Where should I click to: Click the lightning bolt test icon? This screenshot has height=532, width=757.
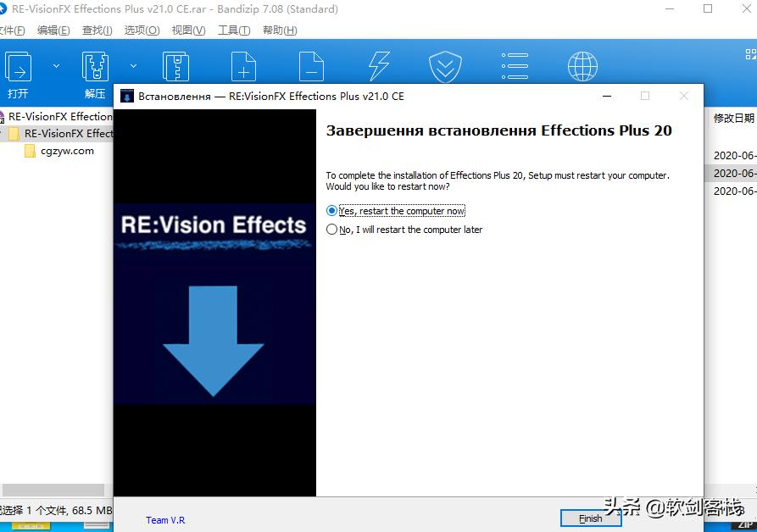click(x=379, y=67)
